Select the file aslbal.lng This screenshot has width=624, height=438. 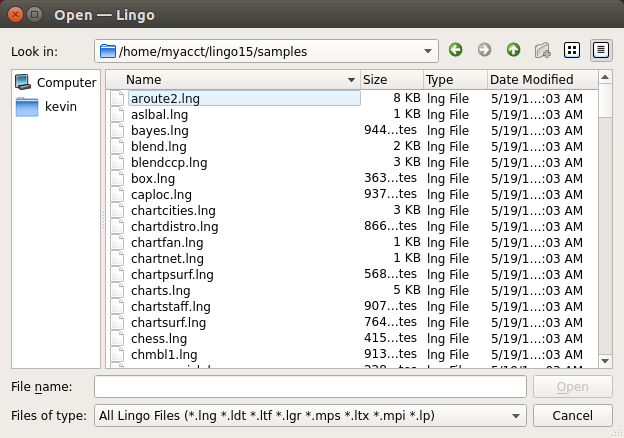pyautogui.click(x=160, y=115)
